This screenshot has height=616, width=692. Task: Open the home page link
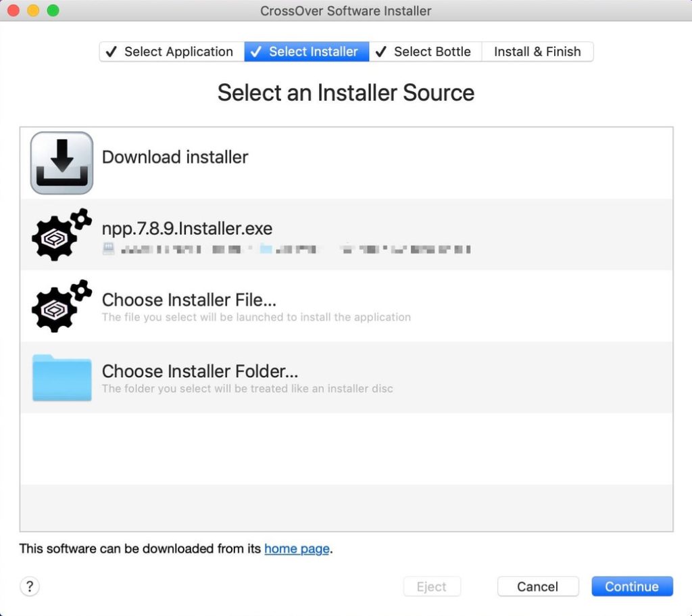[x=297, y=548]
